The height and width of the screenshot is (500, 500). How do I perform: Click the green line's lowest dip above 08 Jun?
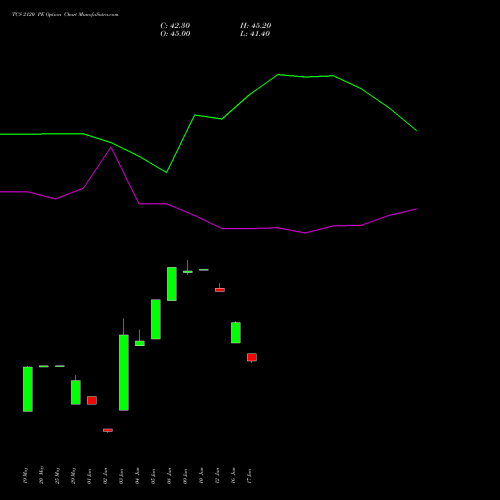pyautogui.click(x=166, y=172)
